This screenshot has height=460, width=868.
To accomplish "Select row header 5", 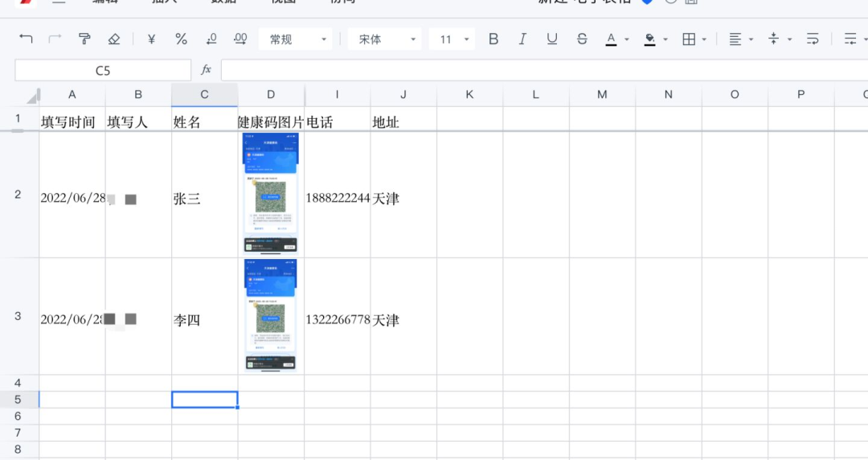I will click(x=18, y=400).
